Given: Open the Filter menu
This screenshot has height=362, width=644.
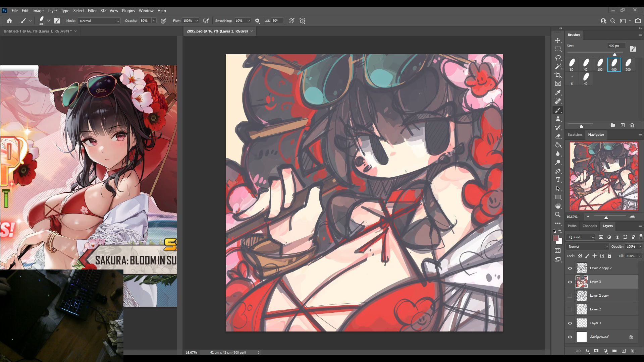Looking at the screenshot, I should pyautogui.click(x=92, y=11).
